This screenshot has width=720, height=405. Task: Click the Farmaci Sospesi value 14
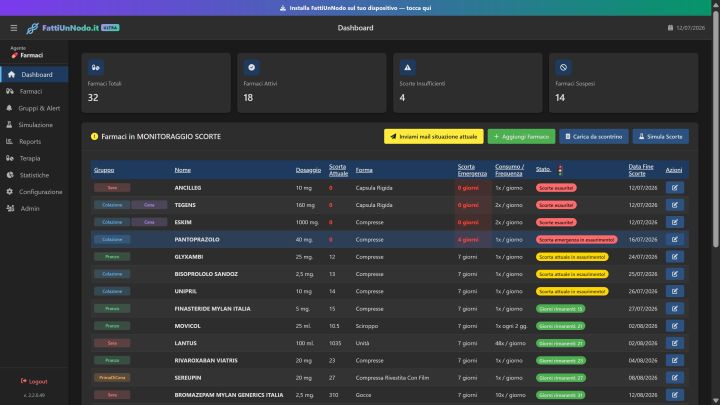coord(560,98)
